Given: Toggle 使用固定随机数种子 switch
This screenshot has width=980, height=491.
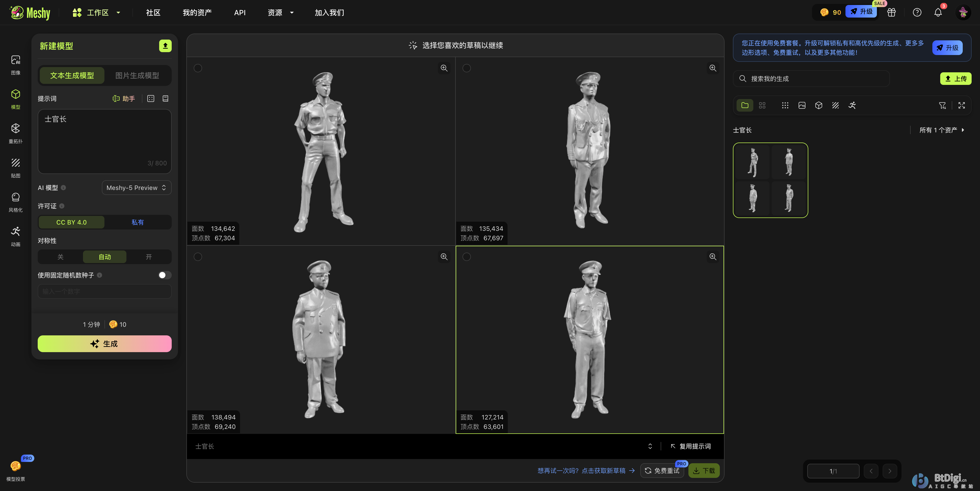Looking at the screenshot, I should pos(165,275).
